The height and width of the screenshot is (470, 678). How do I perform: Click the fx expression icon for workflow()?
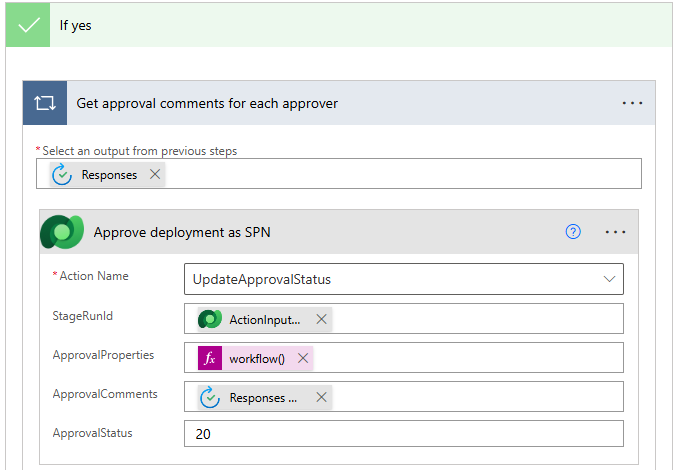[x=210, y=358]
